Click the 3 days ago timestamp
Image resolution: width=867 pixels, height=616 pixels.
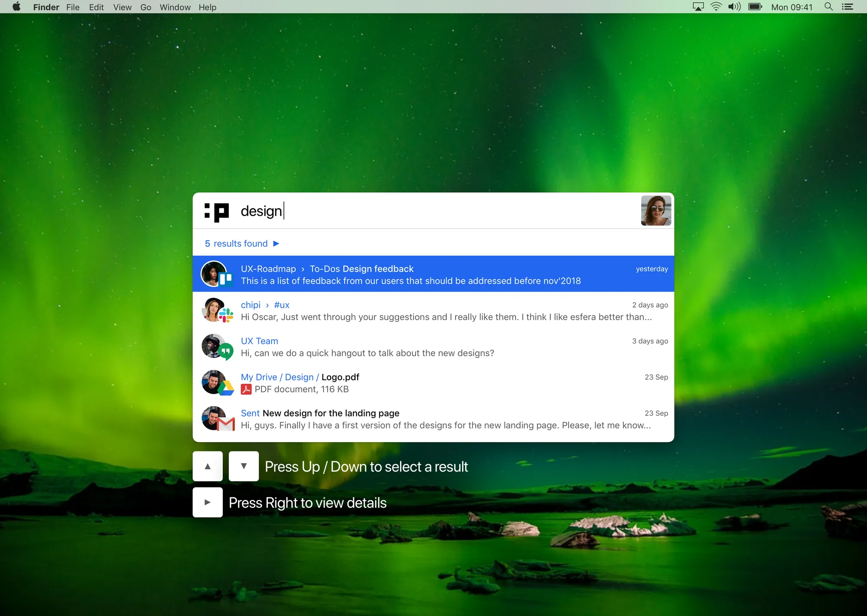click(650, 341)
